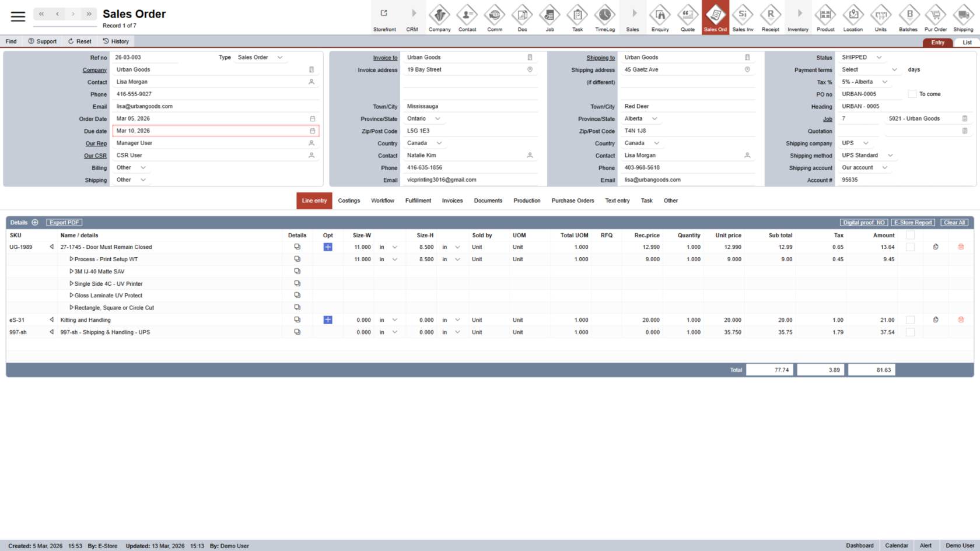Toggle the PO 'To come' checkbox
The image size is (980, 551).
pyautogui.click(x=912, y=94)
